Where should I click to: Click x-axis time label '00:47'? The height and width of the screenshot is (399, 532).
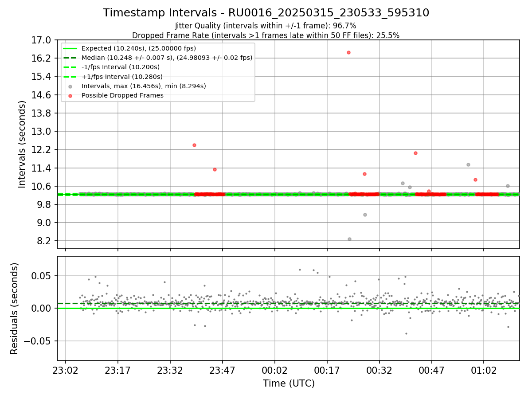point(432,370)
